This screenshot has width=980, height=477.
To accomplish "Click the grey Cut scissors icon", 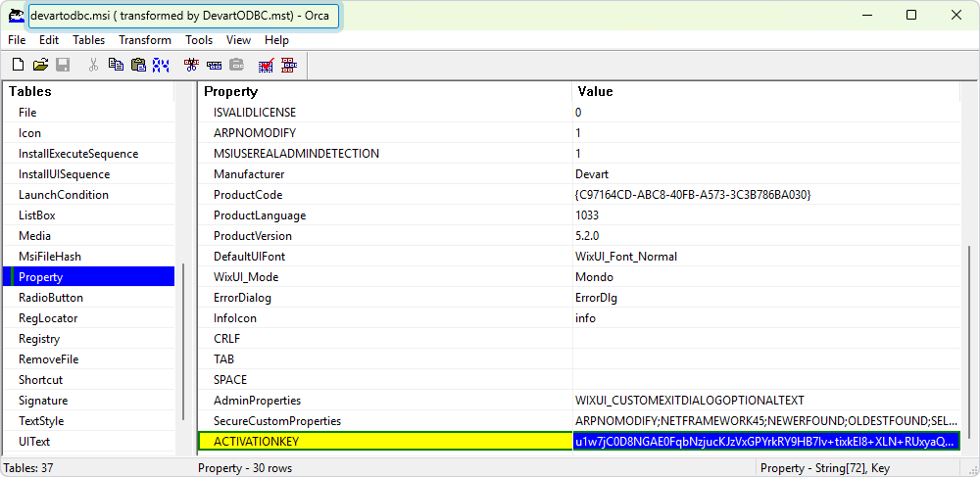I will tap(94, 65).
